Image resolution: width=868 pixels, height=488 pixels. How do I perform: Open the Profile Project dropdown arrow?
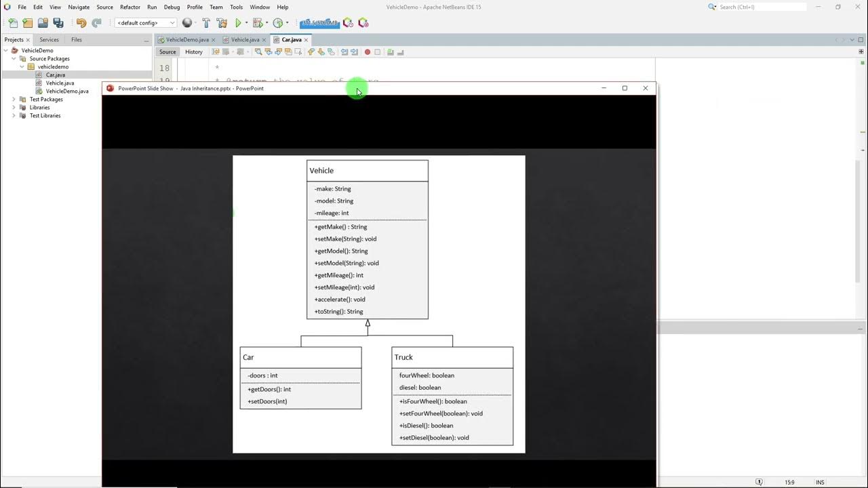point(287,23)
